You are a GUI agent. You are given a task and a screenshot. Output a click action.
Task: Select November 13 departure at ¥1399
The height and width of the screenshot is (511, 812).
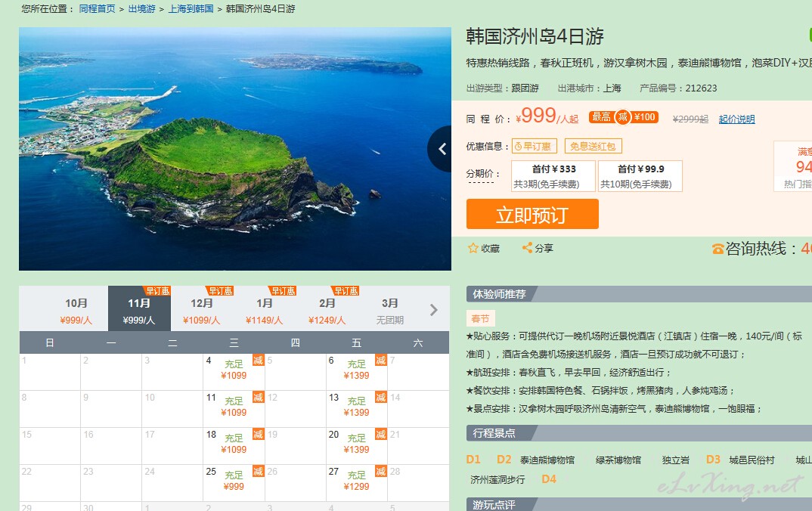coord(356,408)
